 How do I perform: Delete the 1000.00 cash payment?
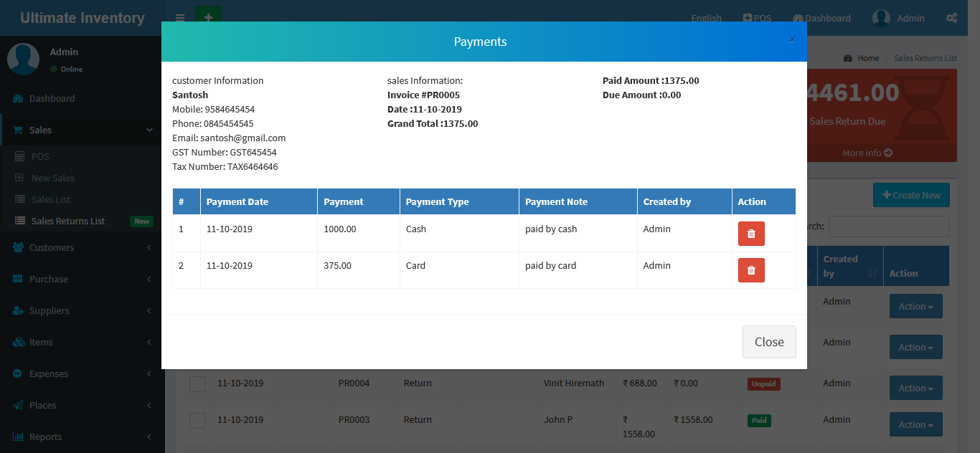coord(751,234)
